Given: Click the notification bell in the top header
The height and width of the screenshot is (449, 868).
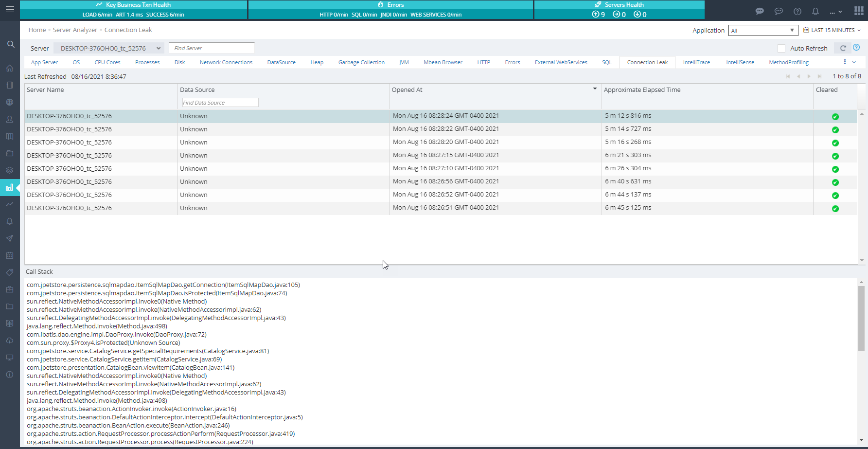Looking at the screenshot, I should tap(815, 11).
